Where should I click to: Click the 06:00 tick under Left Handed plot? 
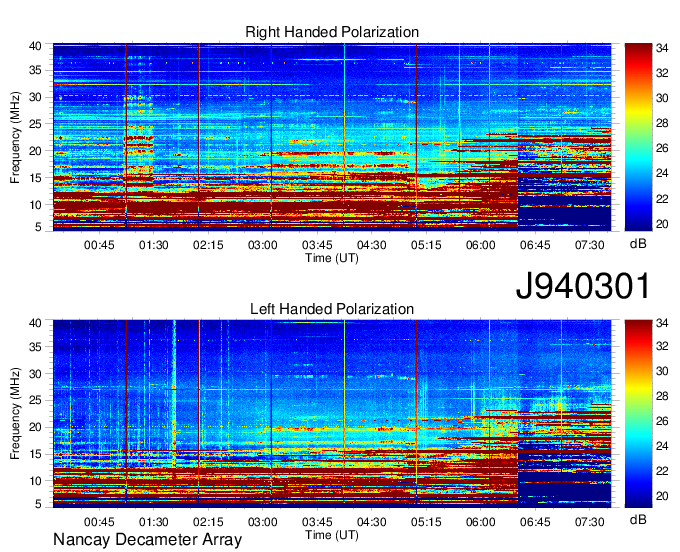[481, 522]
